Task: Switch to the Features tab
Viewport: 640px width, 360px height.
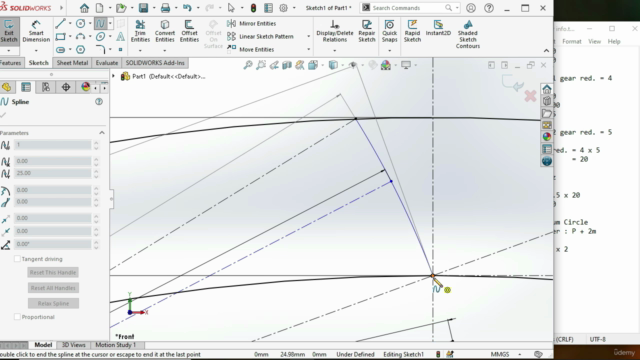Action: coord(10,63)
